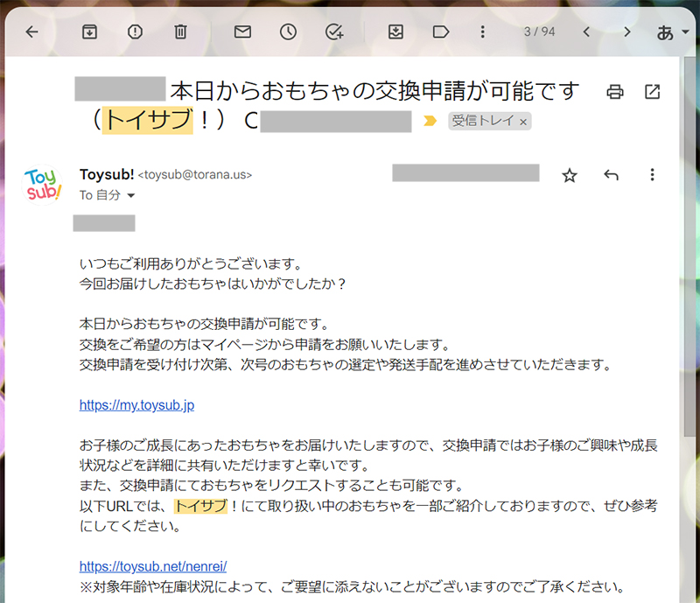Expand recipient details next to To 自分
This screenshot has width=700, height=603.
(130, 196)
